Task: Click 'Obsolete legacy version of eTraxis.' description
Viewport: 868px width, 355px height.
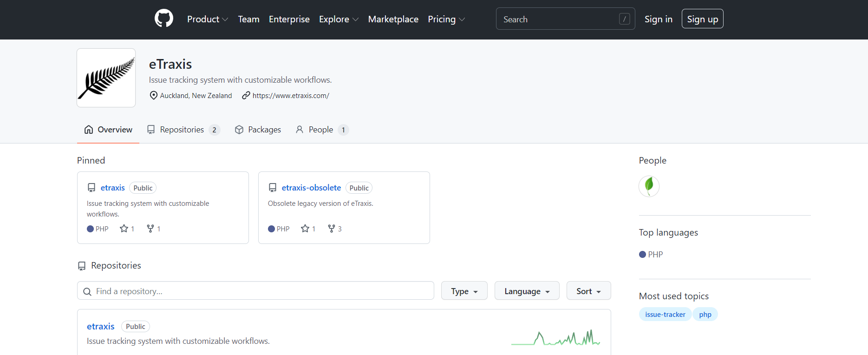Action: coord(320,204)
